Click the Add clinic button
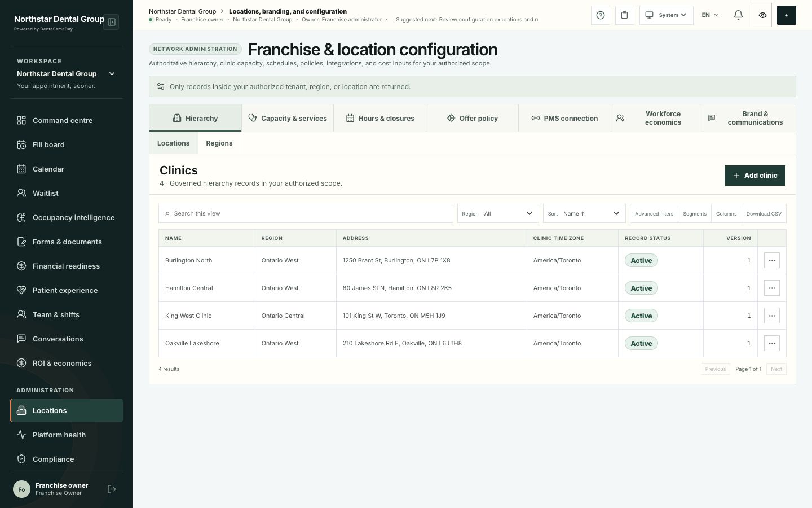Screen dimensions: 812x508 [755, 176]
